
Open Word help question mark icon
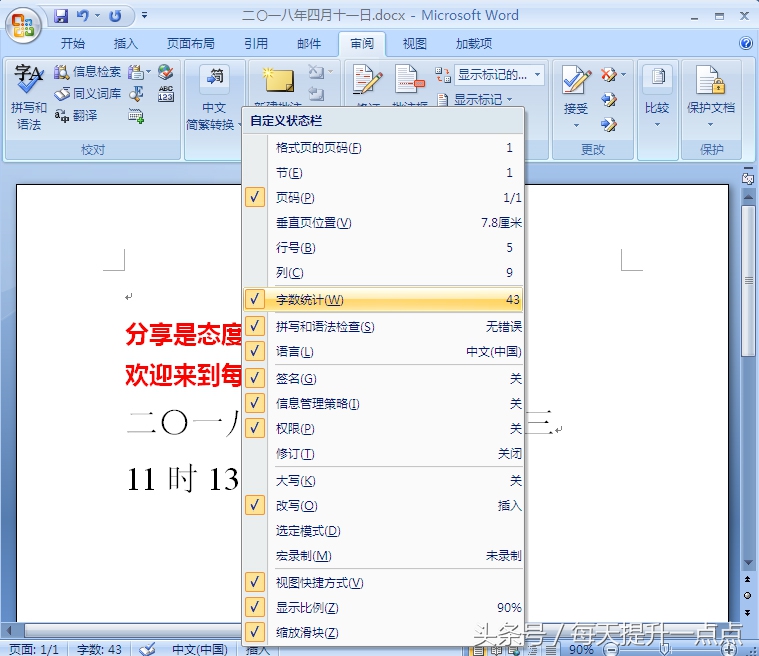[745, 43]
